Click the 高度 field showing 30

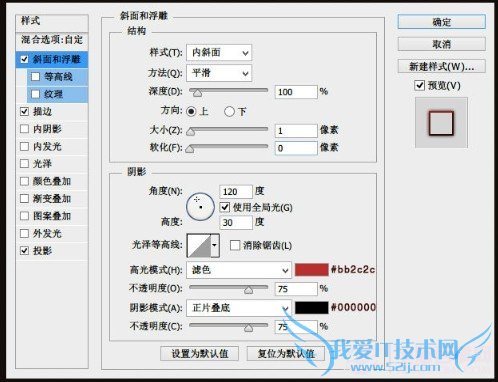pyautogui.click(x=236, y=222)
